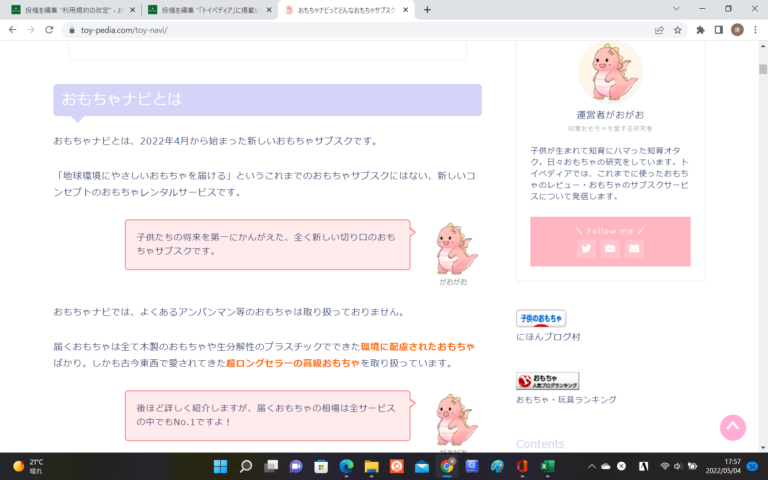This screenshot has height=480, width=768.
Task: Click the page vertical scrollbar thumb
Action: [763, 70]
